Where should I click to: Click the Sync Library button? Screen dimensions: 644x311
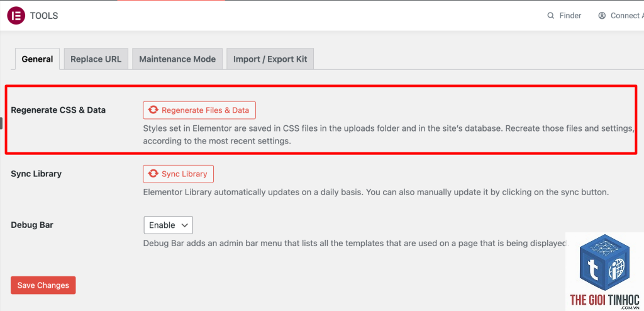click(178, 174)
